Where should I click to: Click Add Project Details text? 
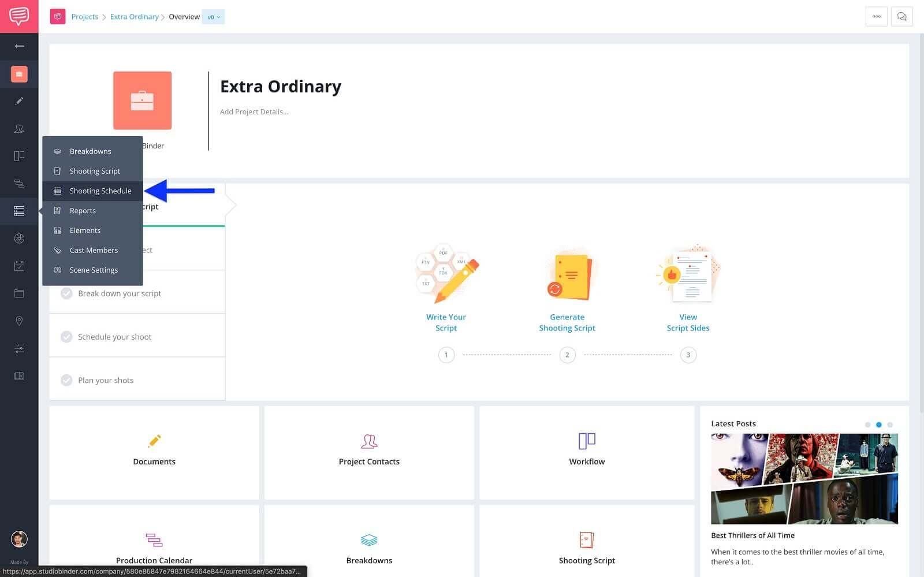(x=254, y=111)
